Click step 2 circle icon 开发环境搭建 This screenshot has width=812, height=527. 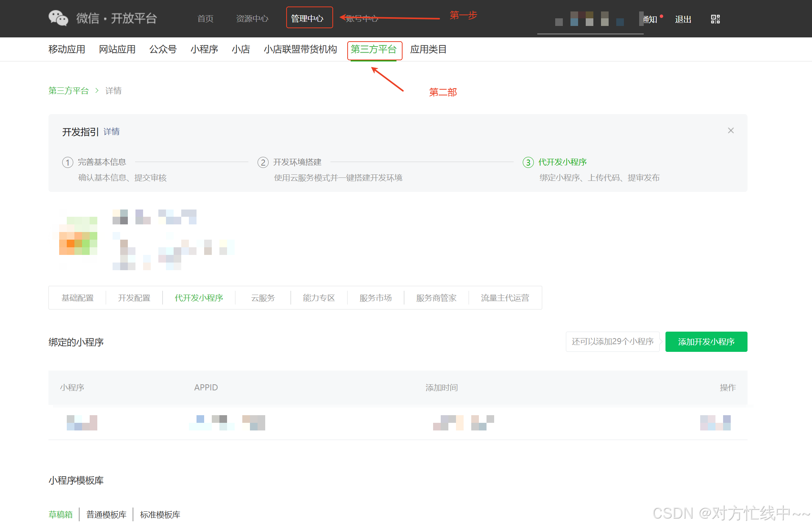pos(263,163)
